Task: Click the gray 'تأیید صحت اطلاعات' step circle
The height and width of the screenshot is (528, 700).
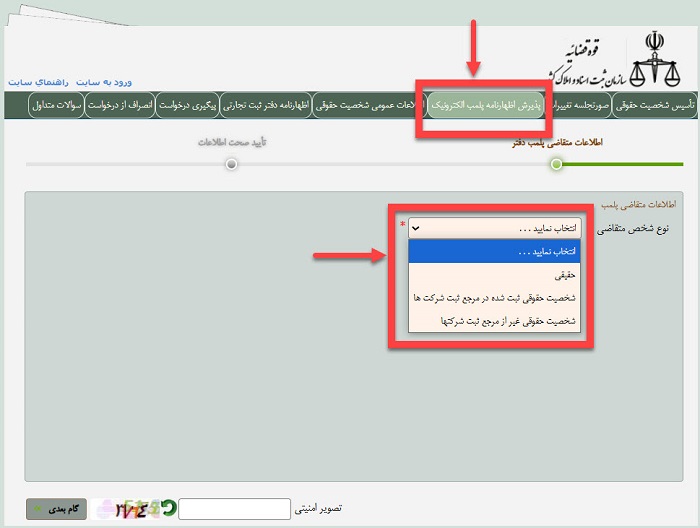Action: pyautogui.click(x=231, y=163)
